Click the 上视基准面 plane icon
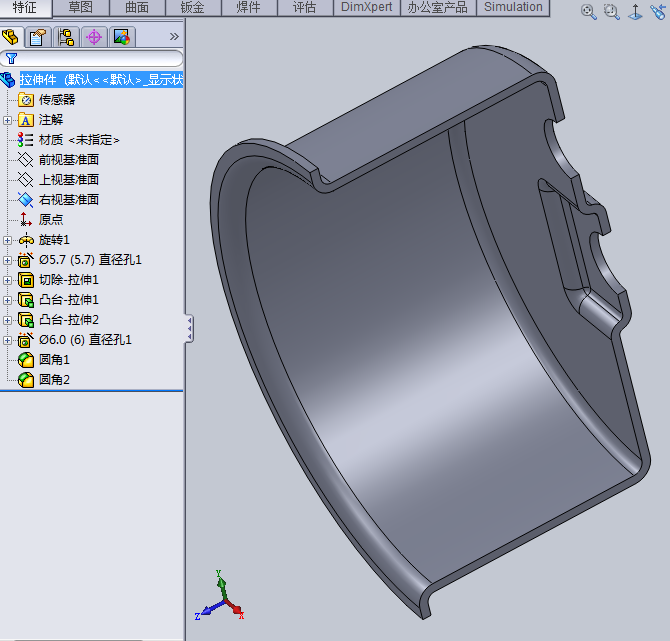Screen dimensions: 670x641 pyautogui.click(x=26, y=180)
